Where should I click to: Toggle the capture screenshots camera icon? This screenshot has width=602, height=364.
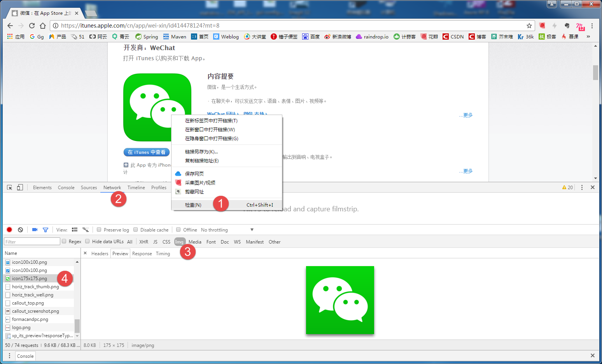point(35,230)
